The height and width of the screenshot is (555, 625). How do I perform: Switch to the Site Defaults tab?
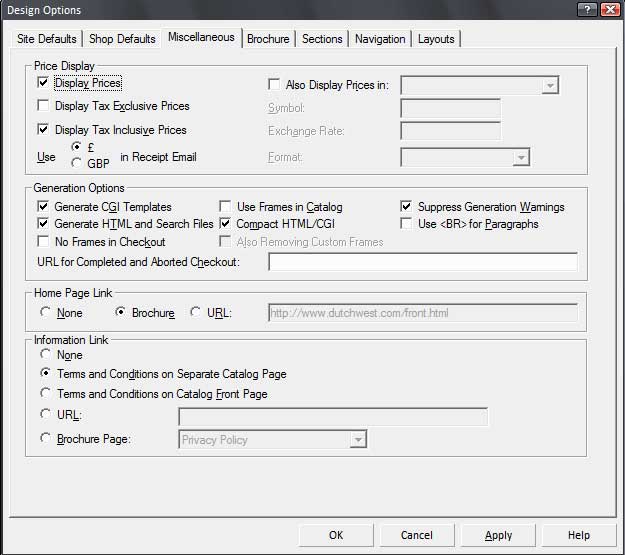point(46,39)
